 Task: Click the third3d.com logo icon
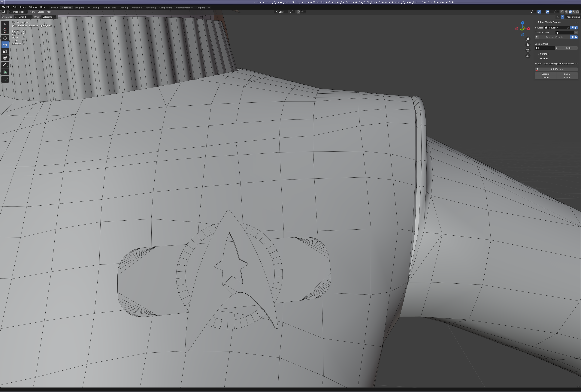click(537, 69)
